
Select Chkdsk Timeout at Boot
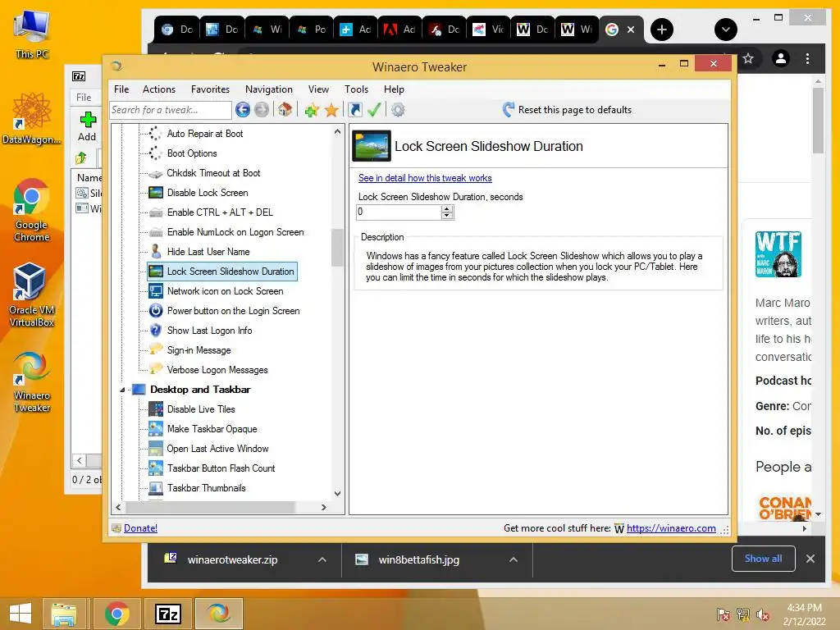[x=213, y=173]
